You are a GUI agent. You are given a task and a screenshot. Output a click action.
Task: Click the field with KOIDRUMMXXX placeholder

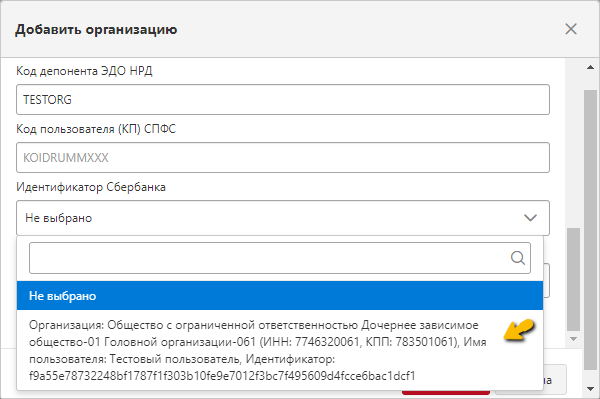point(283,158)
